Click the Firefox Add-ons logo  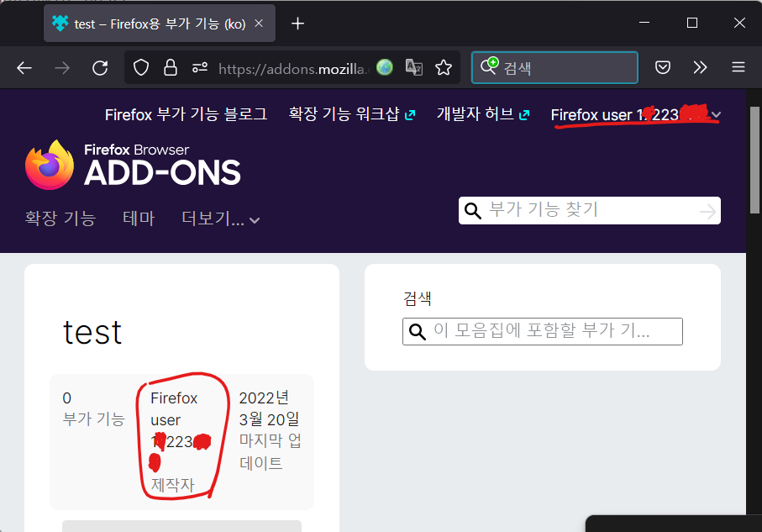coord(133,165)
